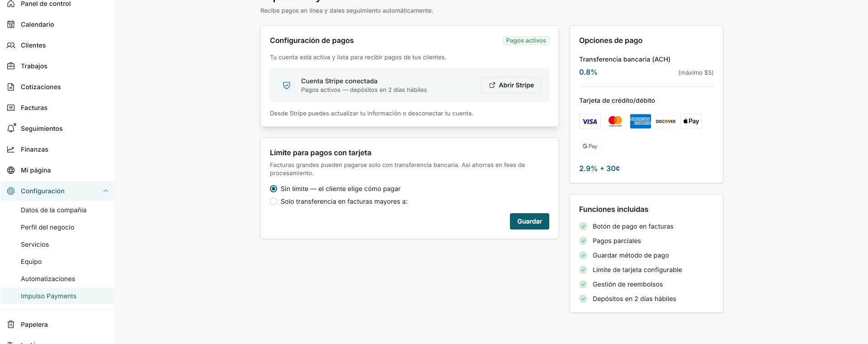Image resolution: width=868 pixels, height=344 pixels.
Task: Click the Discover card logo
Action: coord(666,121)
